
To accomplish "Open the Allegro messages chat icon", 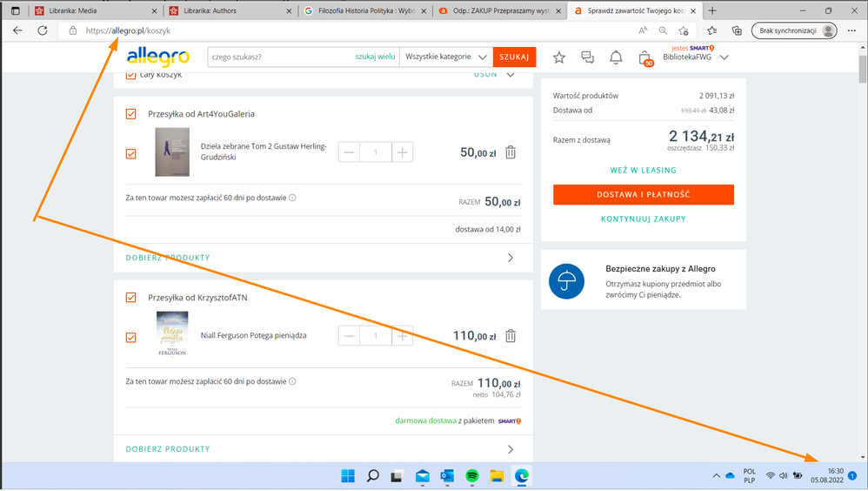I will 587,57.
